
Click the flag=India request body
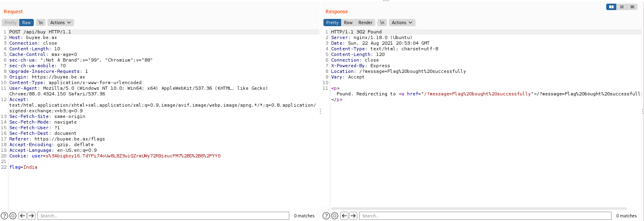pos(23,167)
